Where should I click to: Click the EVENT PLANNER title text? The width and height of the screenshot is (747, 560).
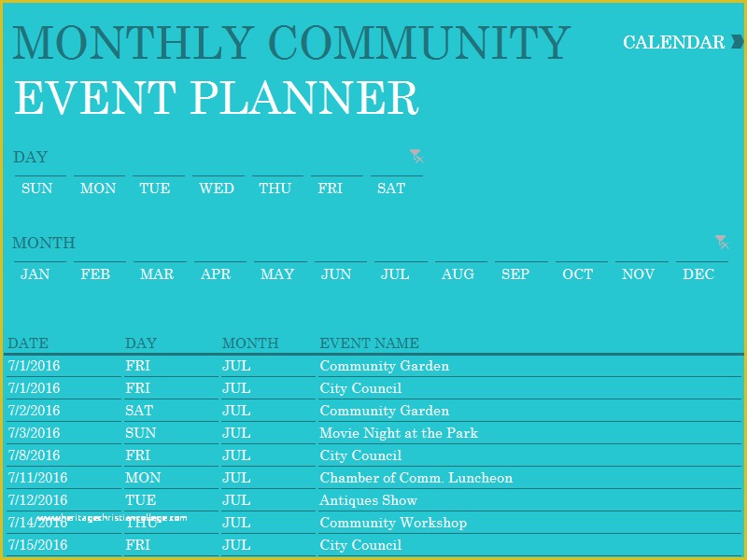tap(217, 98)
